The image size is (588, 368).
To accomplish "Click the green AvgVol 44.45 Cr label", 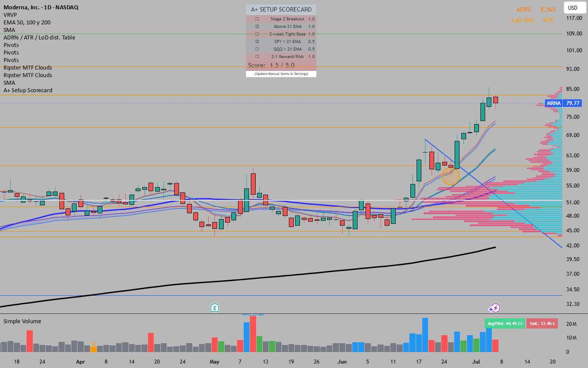I will pos(505,324).
